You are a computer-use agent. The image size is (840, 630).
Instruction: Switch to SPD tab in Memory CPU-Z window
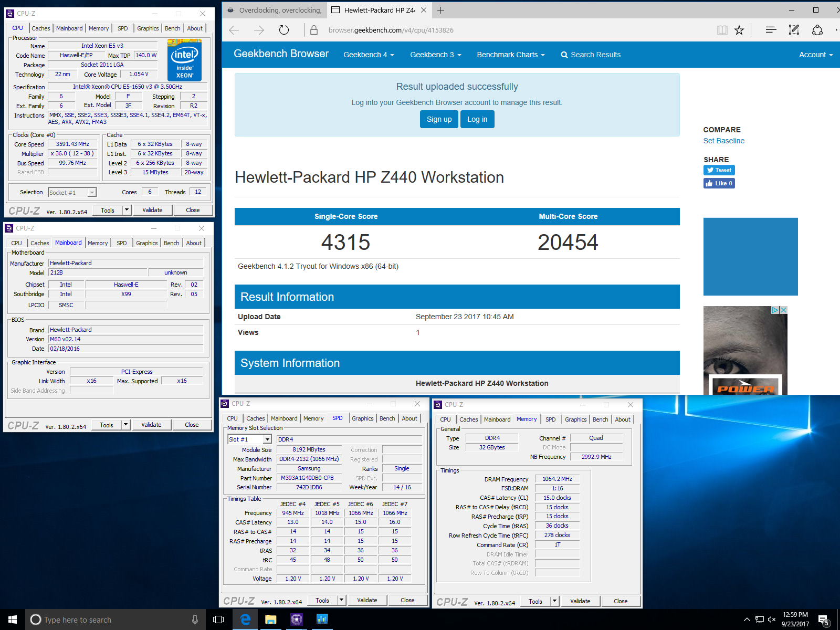pyautogui.click(x=550, y=419)
